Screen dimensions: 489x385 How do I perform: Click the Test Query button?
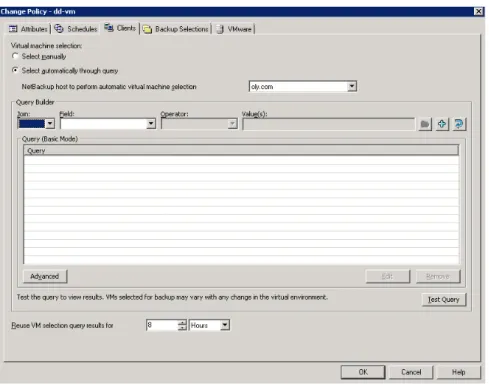point(444,299)
